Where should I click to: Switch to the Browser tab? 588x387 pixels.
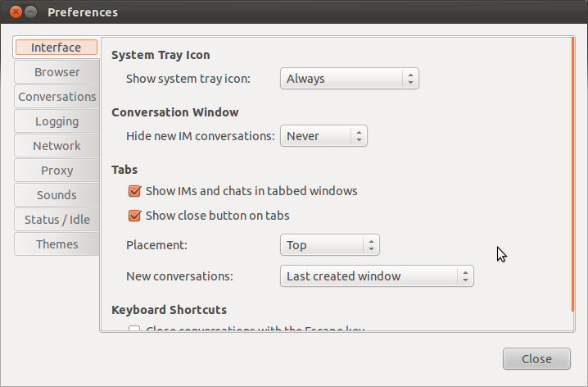(x=57, y=72)
